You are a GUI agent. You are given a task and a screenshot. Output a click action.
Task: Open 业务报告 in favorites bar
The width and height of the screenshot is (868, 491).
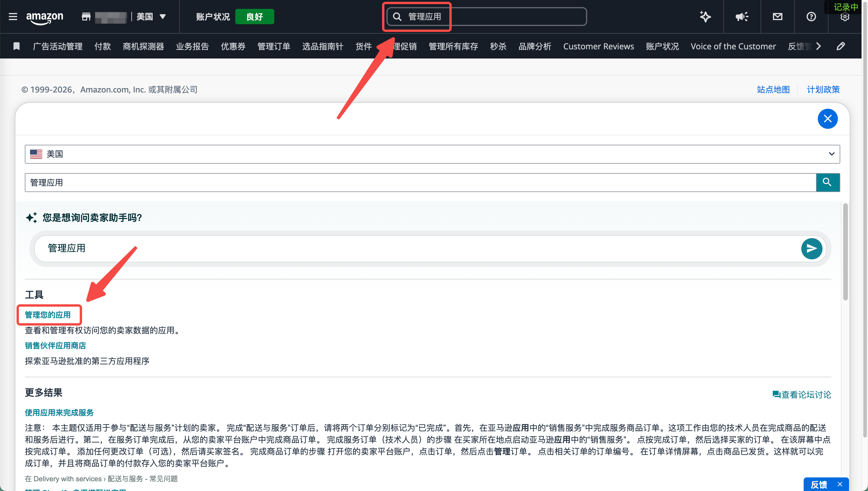192,47
